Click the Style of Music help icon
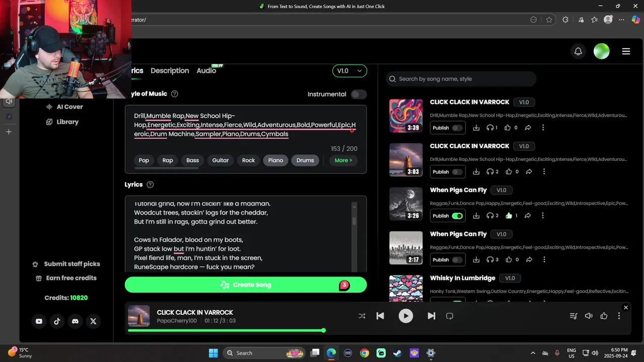Viewport: 644px width, 362px height. 175,94
